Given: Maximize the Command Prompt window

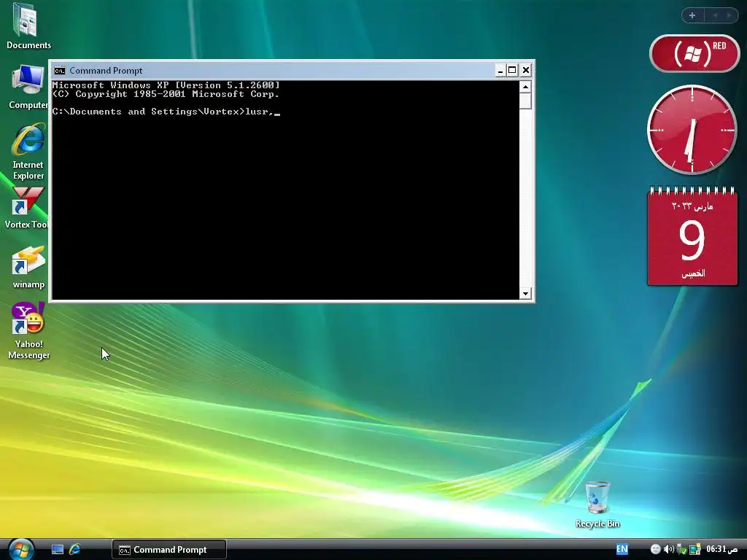Looking at the screenshot, I should coord(512,71).
